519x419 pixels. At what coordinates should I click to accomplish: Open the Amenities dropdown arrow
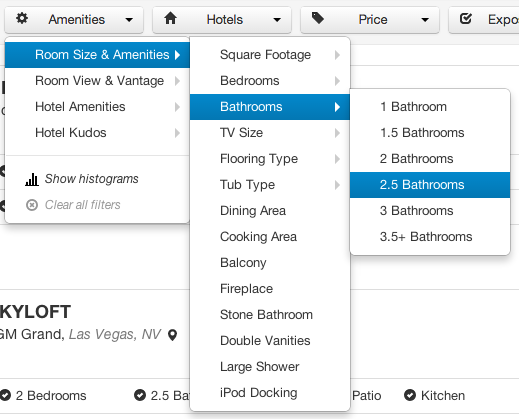point(129,20)
